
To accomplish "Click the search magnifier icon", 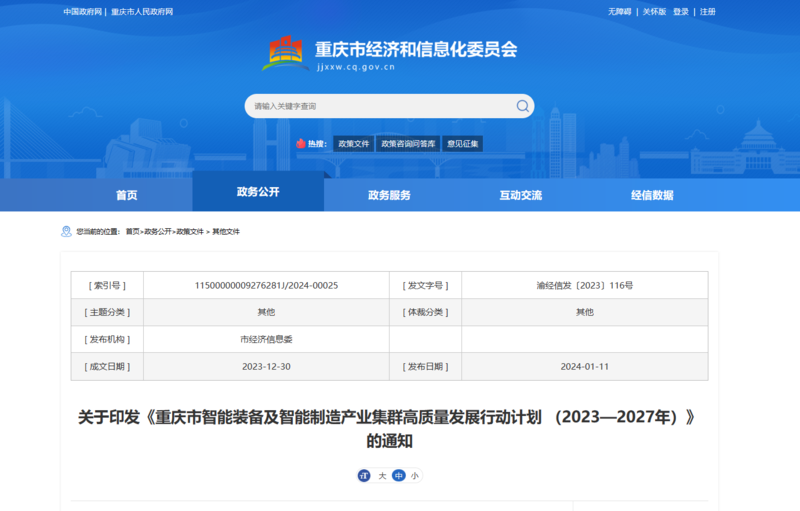I will click(x=522, y=106).
